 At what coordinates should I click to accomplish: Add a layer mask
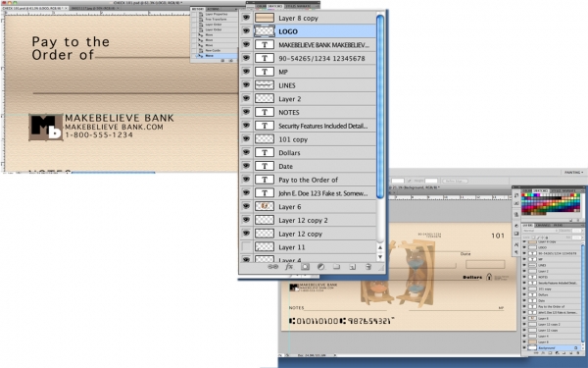305,267
